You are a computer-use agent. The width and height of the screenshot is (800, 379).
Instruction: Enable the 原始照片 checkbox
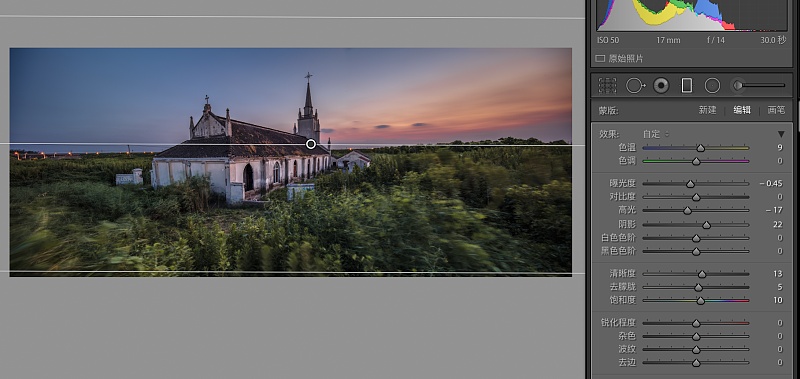pos(600,59)
